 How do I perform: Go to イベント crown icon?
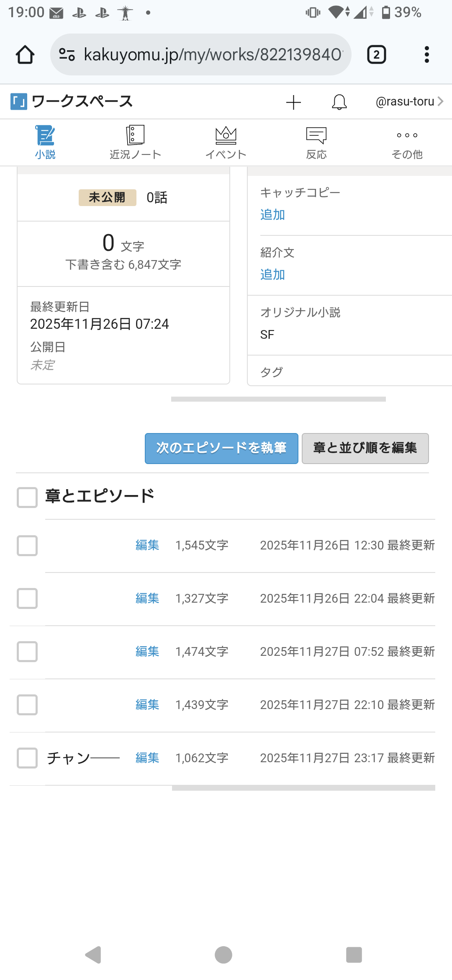pos(226,135)
